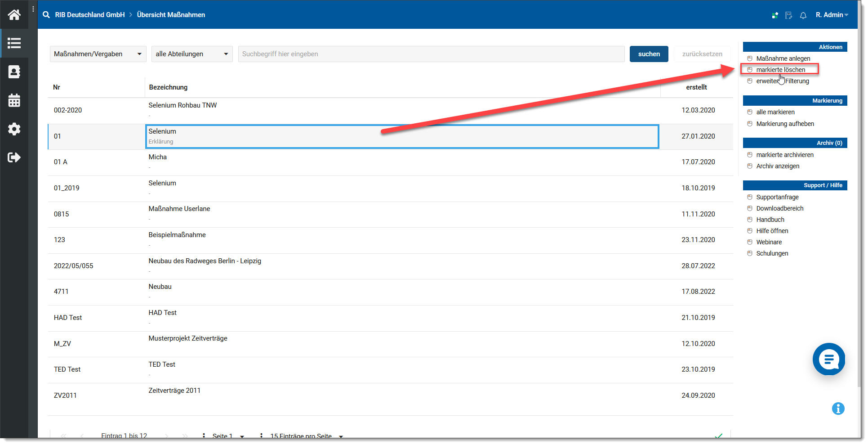The image size is (868, 445).
Task: Open settings gear in the sidebar
Action: (14, 129)
